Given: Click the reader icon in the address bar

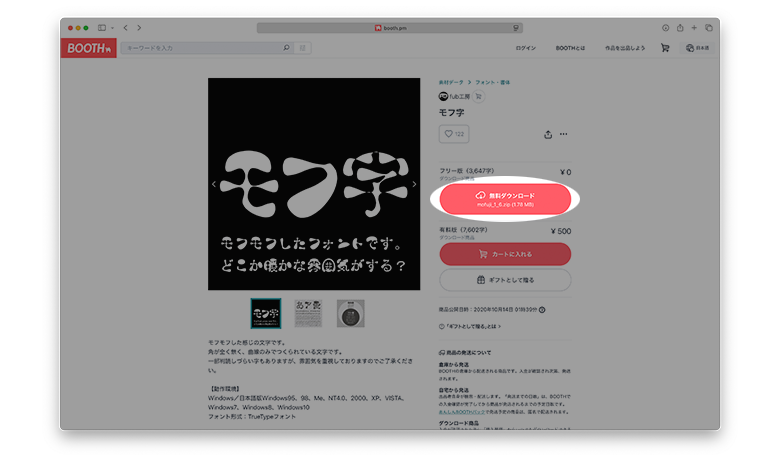Looking at the screenshot, I should click(516, 28).
